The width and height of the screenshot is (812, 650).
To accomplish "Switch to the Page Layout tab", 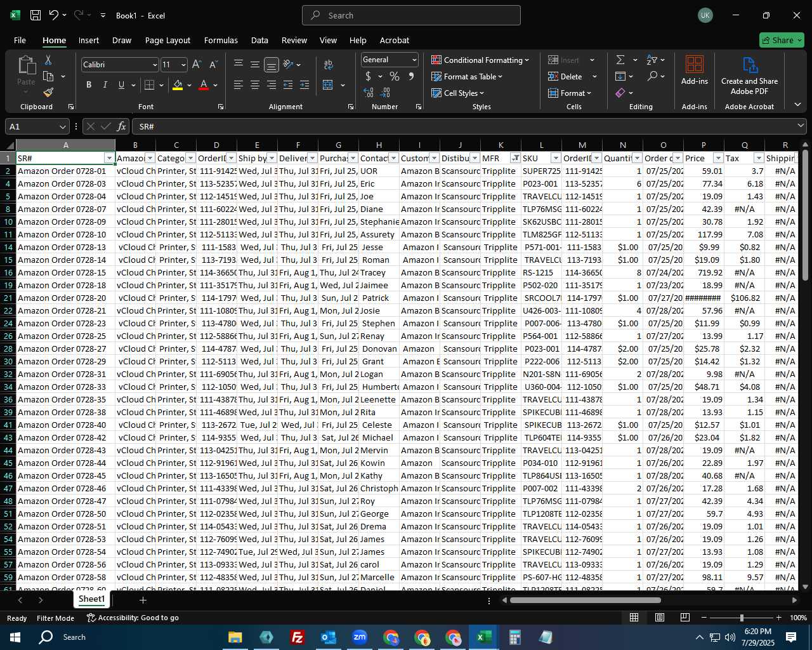I will click(167, 40).
